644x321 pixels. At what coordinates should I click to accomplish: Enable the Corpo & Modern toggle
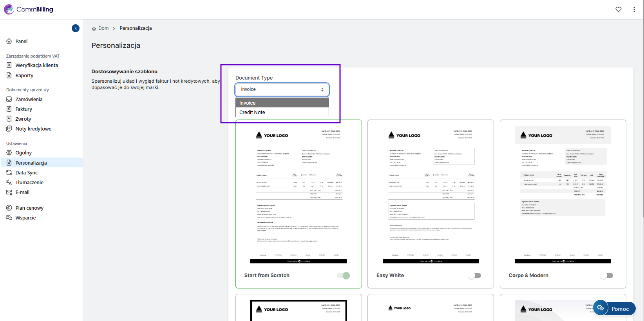(x=607, y=276)
